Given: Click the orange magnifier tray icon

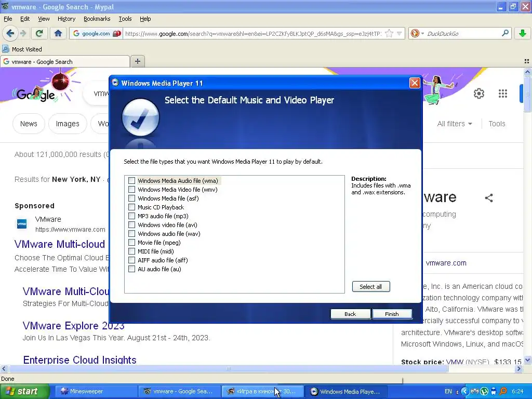Looking at the screenshot, I should [x=503, y=392].
